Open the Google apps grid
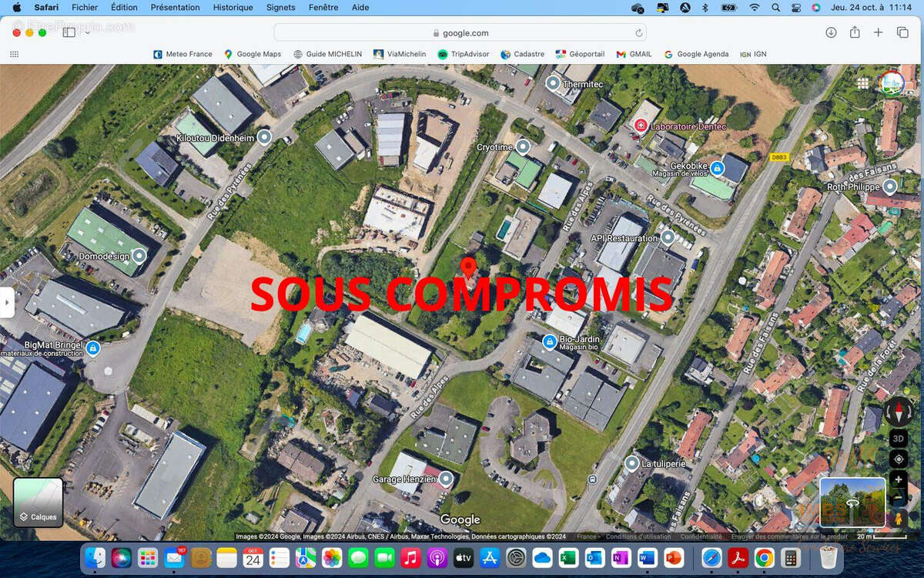This screenshot has width=924, height=578. point(862,83)
